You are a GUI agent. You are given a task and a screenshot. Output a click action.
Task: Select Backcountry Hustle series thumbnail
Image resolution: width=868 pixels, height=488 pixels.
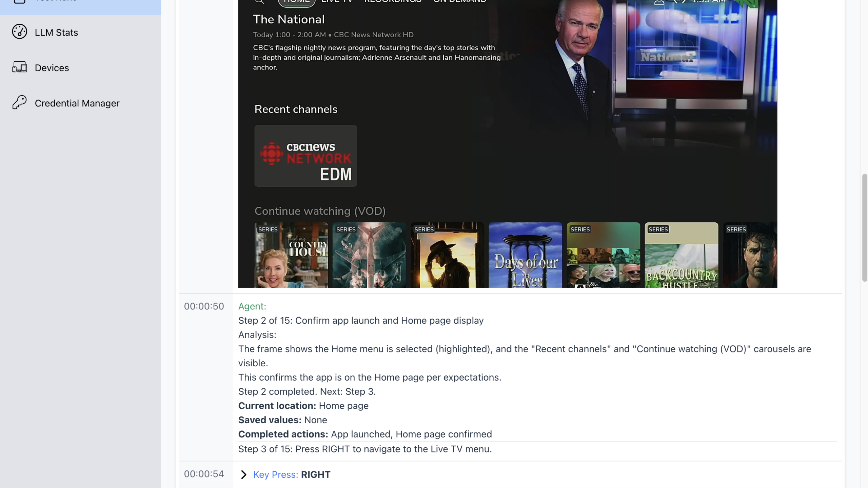click(681, 255)
